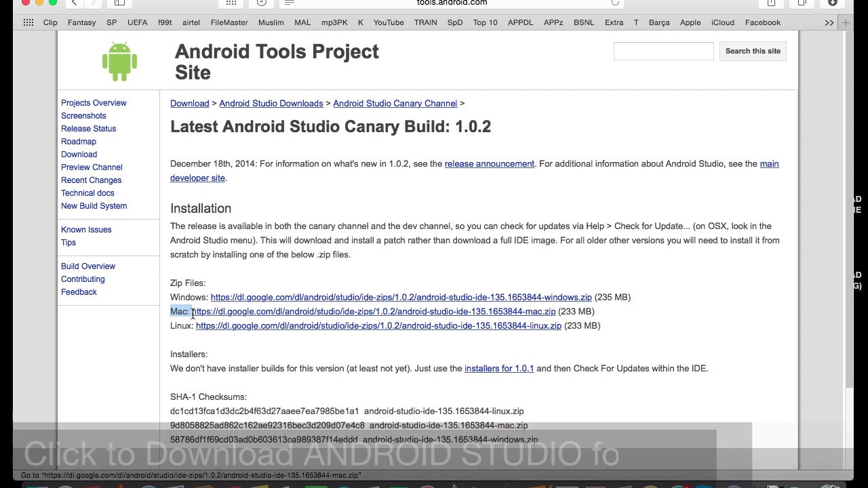This screenshot has width=868, height=488.
Task: Open the installers for 1.0.1 link
Action: [499, 369]
